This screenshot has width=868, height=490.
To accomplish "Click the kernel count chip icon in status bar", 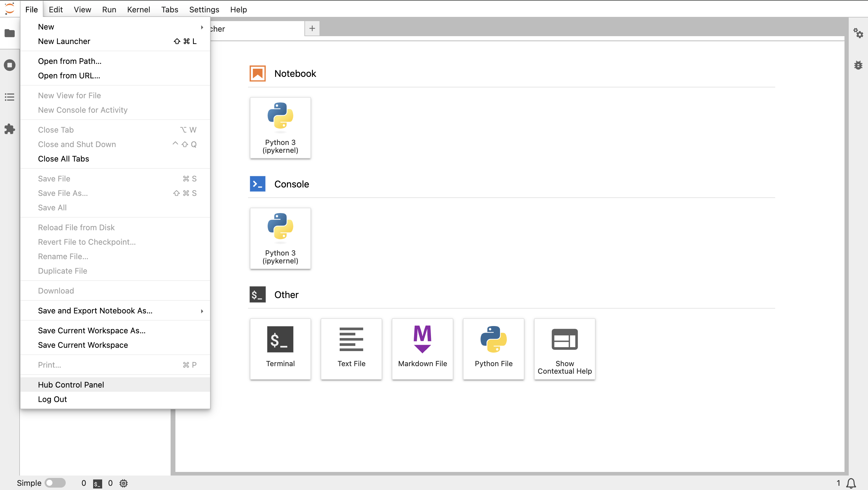I will coord(124,483).
